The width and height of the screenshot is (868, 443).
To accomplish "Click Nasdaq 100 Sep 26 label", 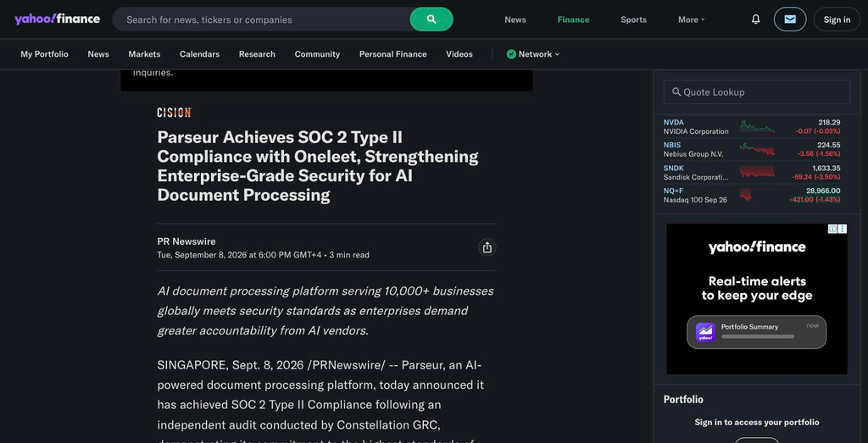I will (x=695, y=199).
